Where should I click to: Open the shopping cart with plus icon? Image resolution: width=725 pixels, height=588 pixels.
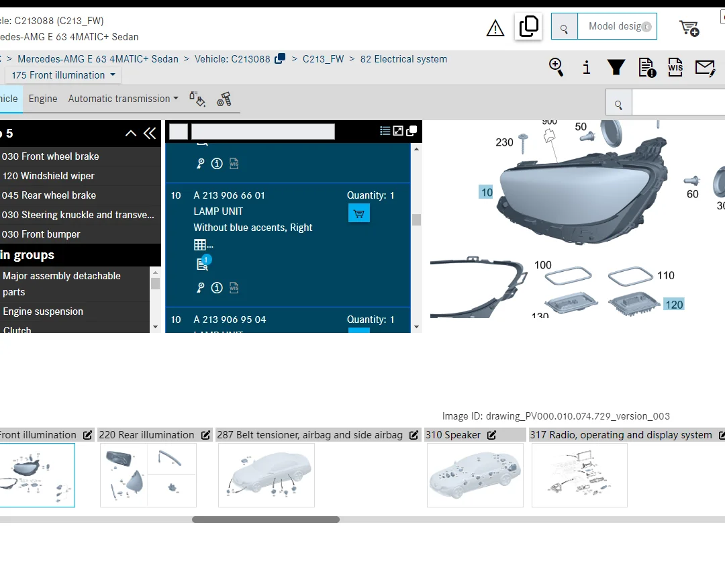689,28
